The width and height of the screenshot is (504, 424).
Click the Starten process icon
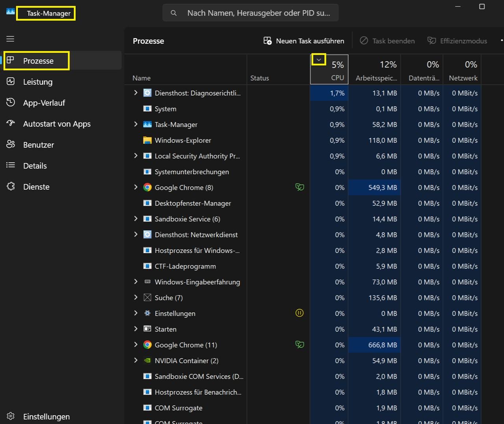tap(147, 329)
